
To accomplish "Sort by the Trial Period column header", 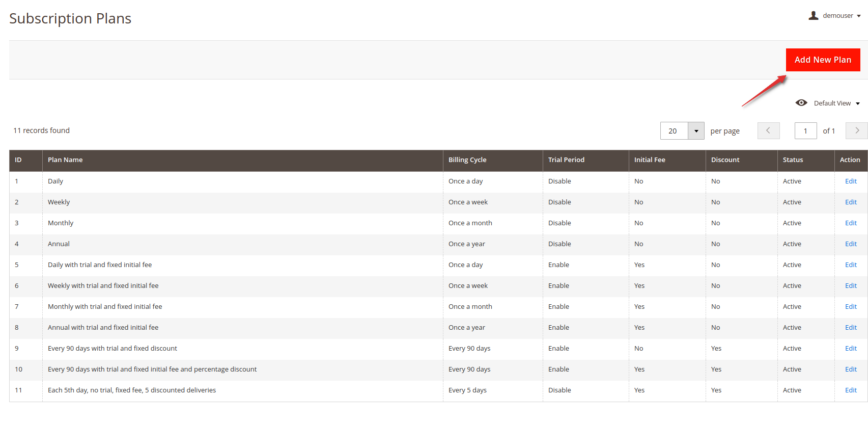I will click(x=586, y=160).
